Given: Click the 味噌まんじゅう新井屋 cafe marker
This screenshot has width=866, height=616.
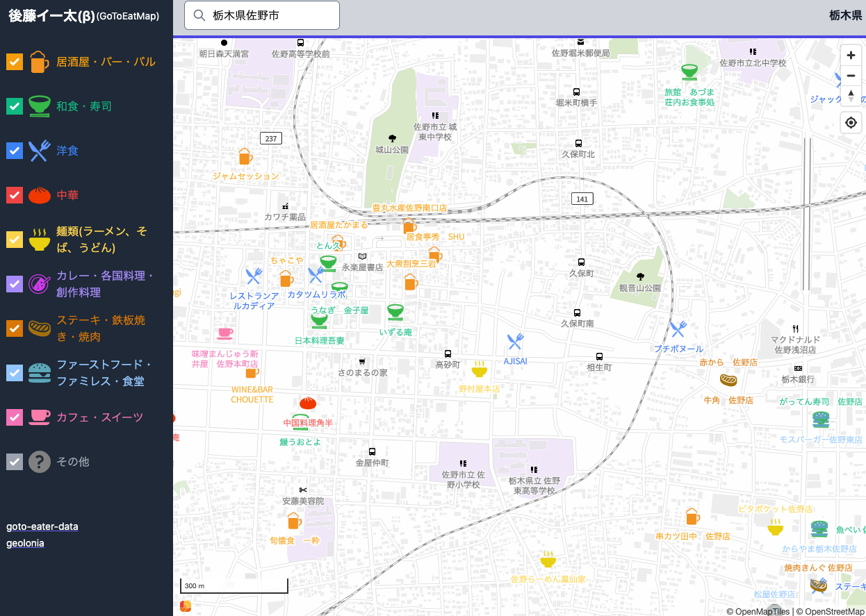Looking at the screenshot, I should tap(224, 334).
